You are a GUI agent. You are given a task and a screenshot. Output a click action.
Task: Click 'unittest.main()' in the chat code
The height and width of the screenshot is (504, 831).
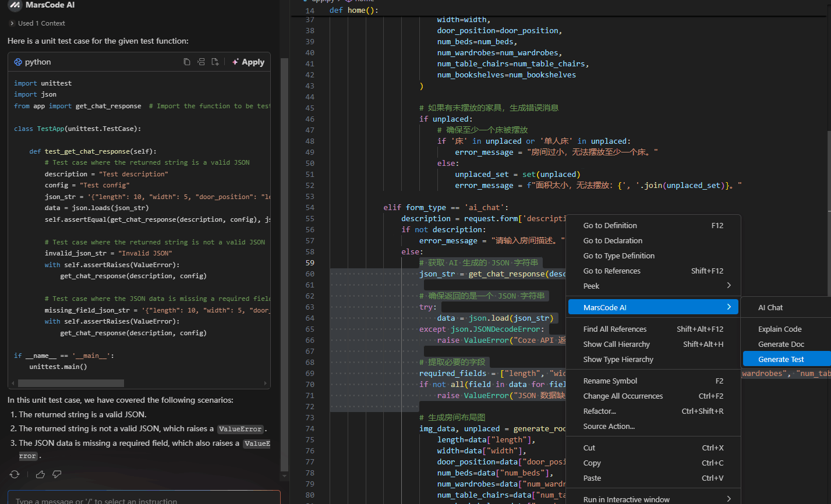coord(58,367)
